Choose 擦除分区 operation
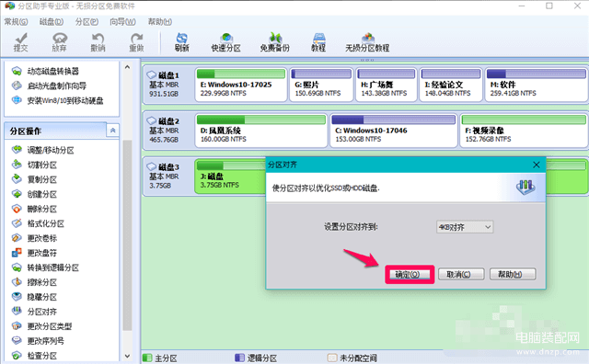Screen dimensions: 589x364 pos(34,282)
